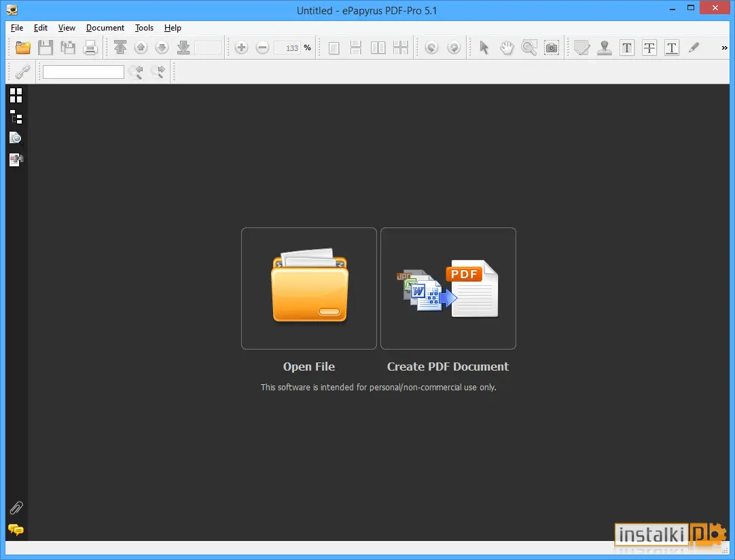Choose the sticky note annotation tool
Viewport: 735px width, 560px height.
click(581, 48)
